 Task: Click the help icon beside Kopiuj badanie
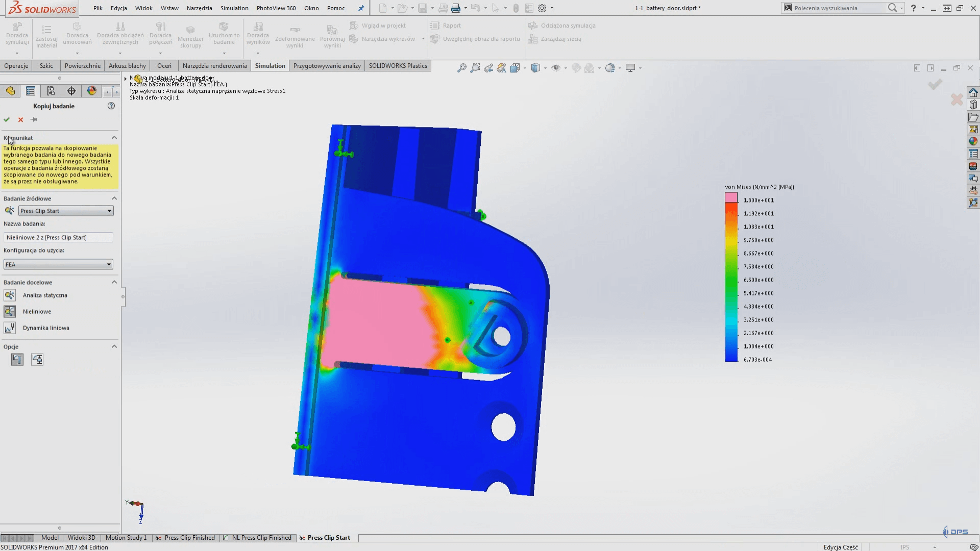tap(111, 106)
